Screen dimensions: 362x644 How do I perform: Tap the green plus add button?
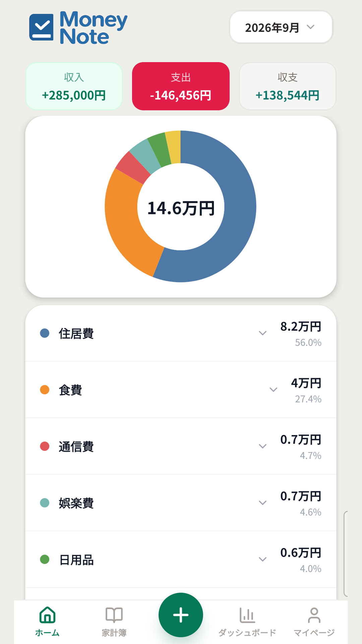click(181, 615)
